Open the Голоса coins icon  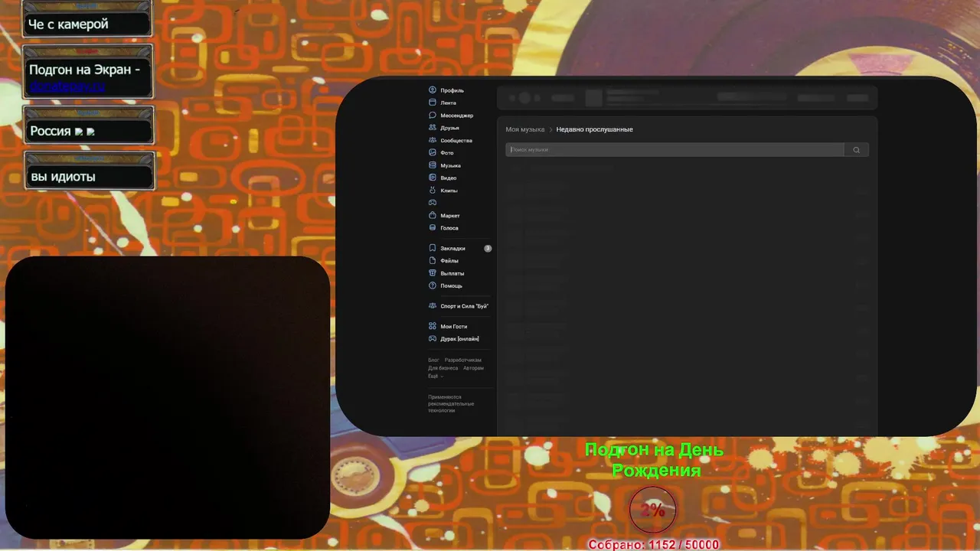point(433,228)
